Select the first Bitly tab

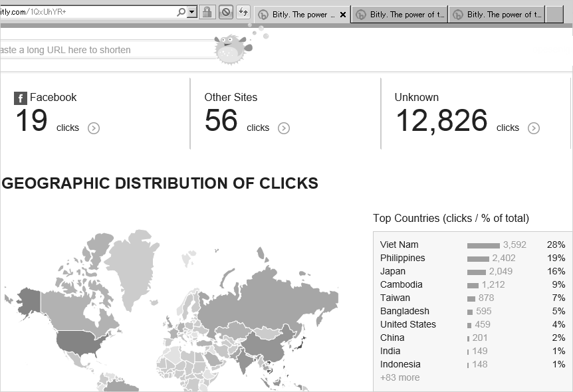tap(302, 15)
